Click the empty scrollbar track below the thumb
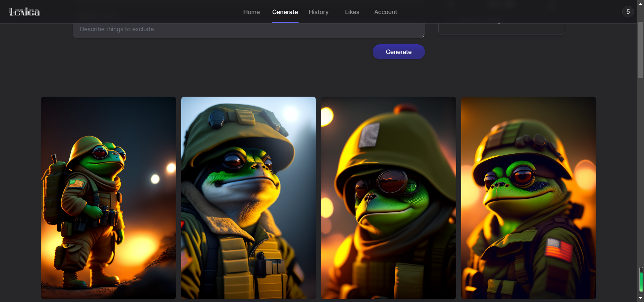The width and height of the screenshot is (644, 302). (x=640, y=168)
